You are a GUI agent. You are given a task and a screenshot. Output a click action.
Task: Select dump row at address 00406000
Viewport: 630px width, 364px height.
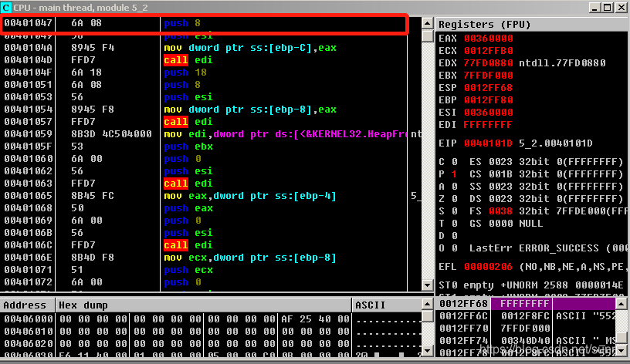[211, 319]
